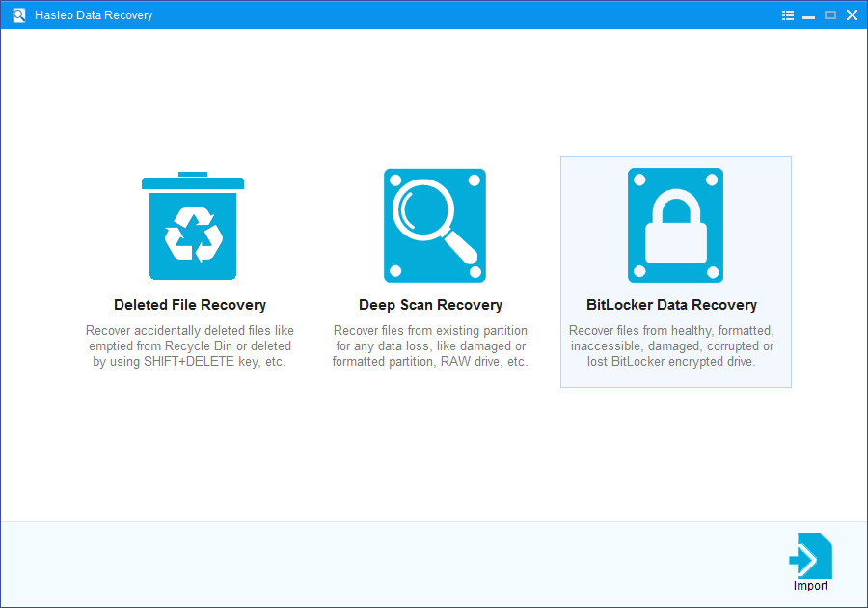Image resolution: width=868 pixels, height=608 pixels.
Task: Choose the 'Deleted File Recovery' heading
Action: pos(190,305)
